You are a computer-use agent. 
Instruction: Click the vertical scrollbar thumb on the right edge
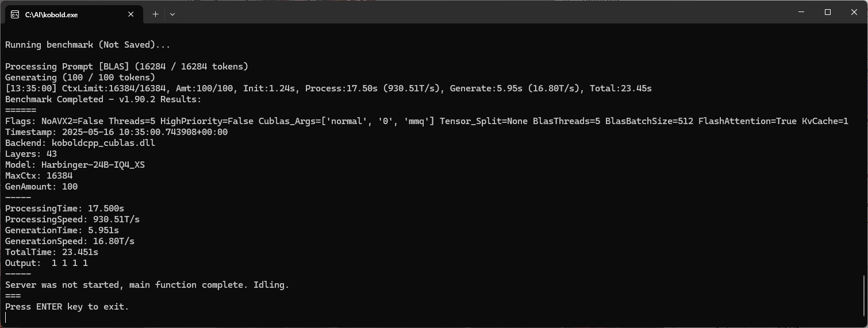tap(864, 300)
